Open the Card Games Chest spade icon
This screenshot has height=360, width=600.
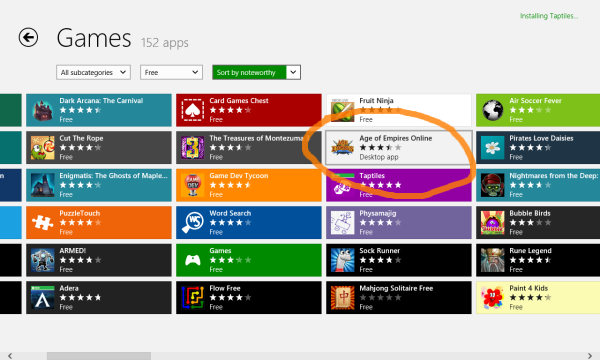[192, 110]
